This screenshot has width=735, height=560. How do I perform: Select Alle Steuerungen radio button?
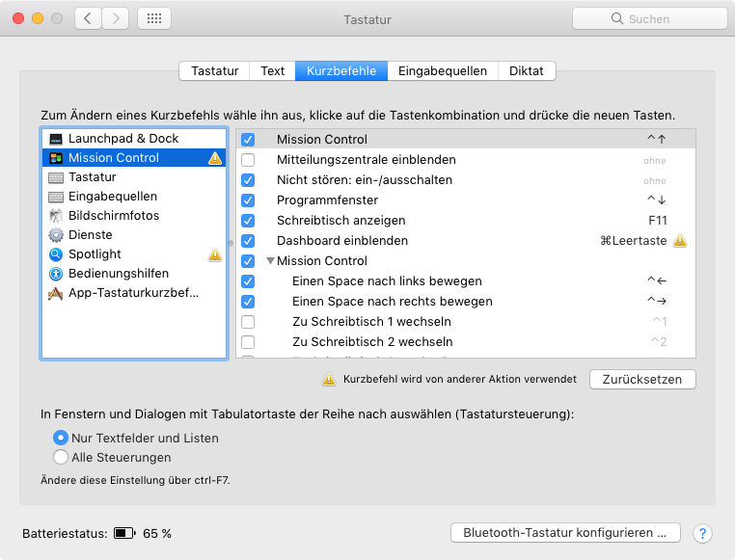[61, 457]
